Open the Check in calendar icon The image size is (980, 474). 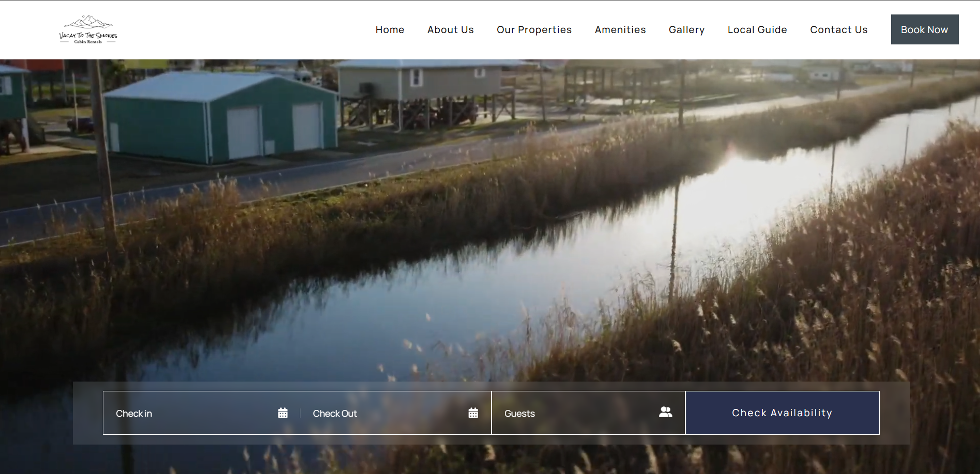(283, 413)
